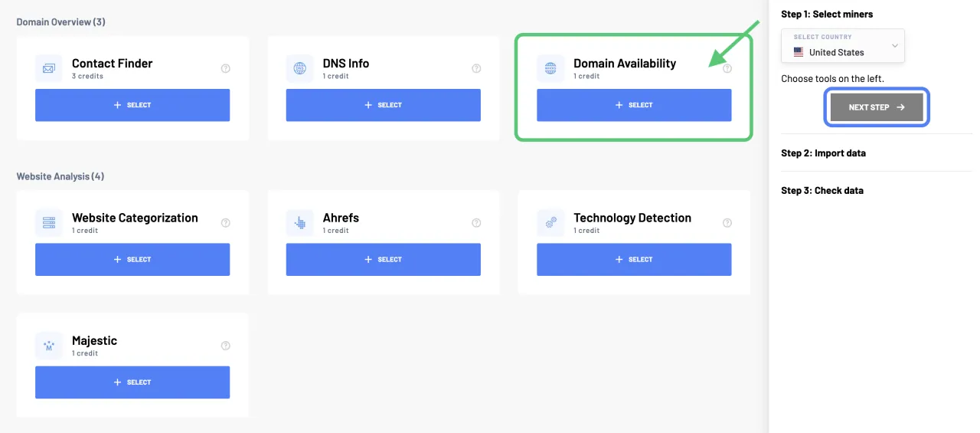Screen dimensions: 980x433
Task: Click the Contact Finder envelope icon
Action: point(49,69)
